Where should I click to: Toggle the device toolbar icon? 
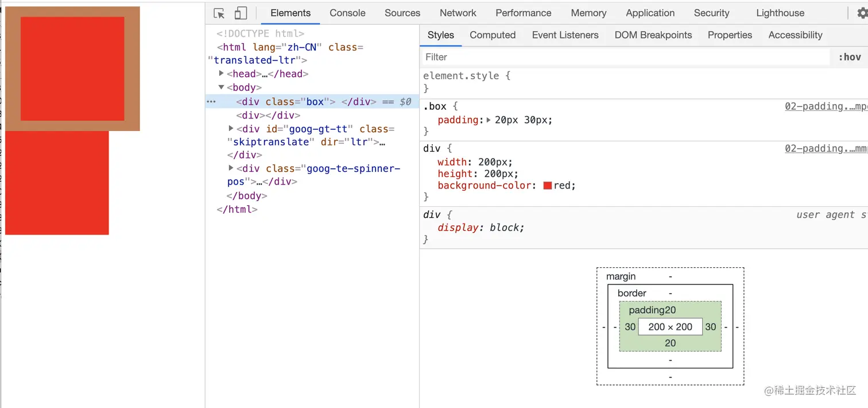pyautogui.click(x=241, y=13)
